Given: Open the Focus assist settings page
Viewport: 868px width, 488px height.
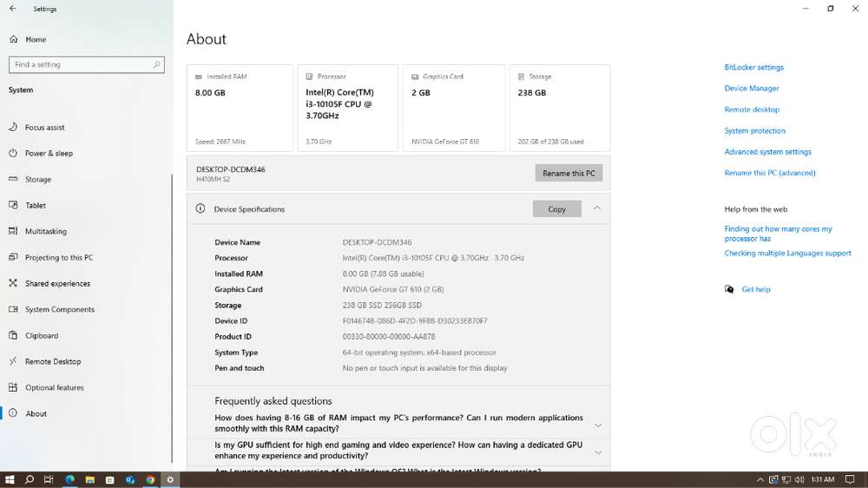Looking at the screenshot, I should coord(44,128).
